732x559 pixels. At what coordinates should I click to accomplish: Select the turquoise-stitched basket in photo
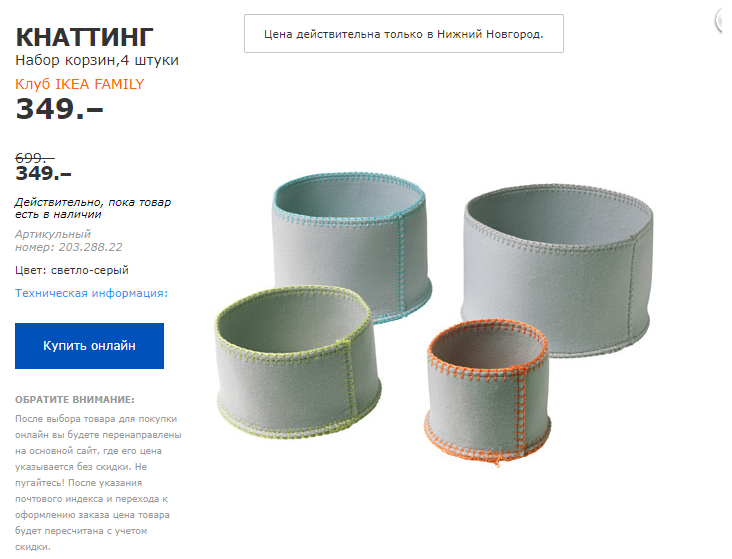[352, 247]
